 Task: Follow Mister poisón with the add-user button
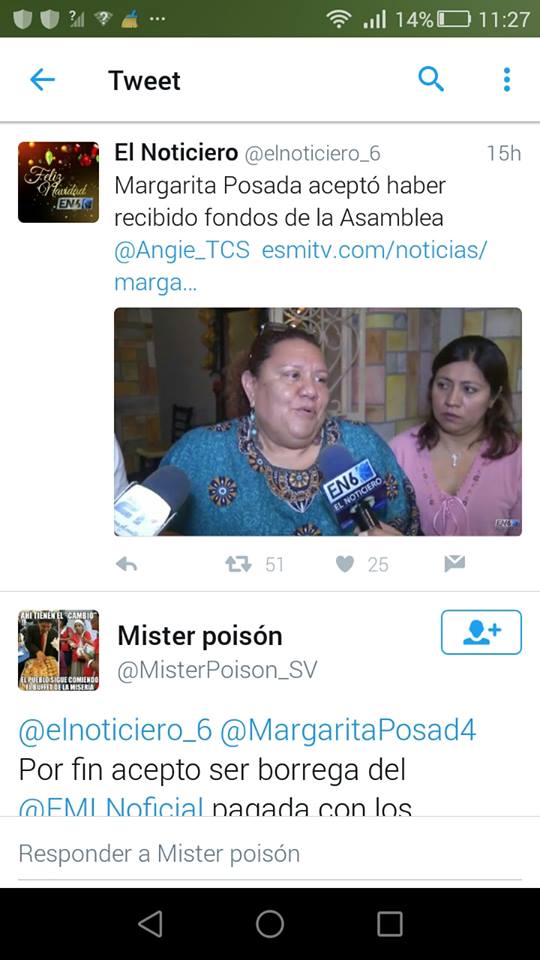pyautogui.click(x=481, y=632)
